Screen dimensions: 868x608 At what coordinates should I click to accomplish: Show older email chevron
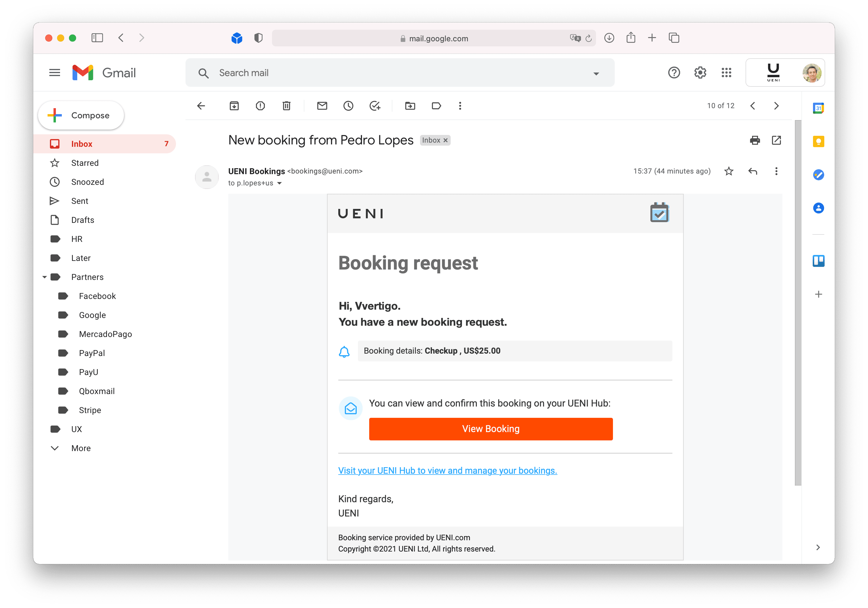(x=776, y=106)
